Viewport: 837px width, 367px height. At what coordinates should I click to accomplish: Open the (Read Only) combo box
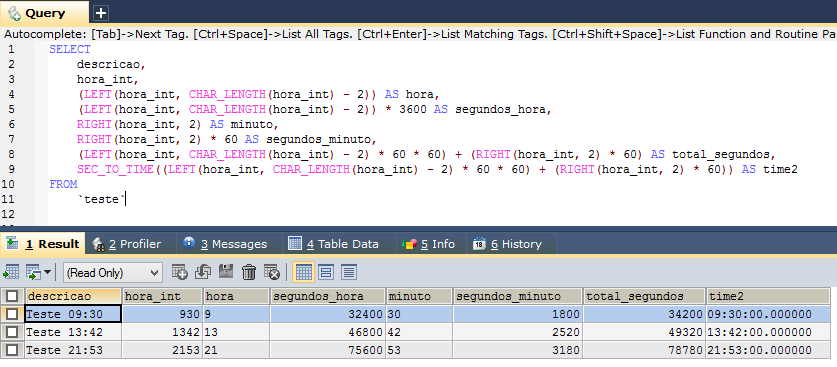tap(113, 273)
